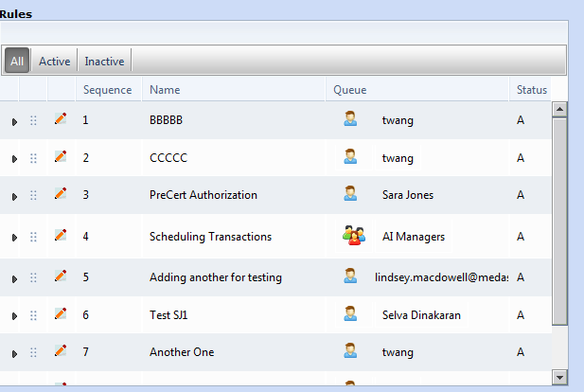The image size is (584, 392).
Task: Sort by the Sequence column header
Action: pyautogui.click(x=107, y=90)
